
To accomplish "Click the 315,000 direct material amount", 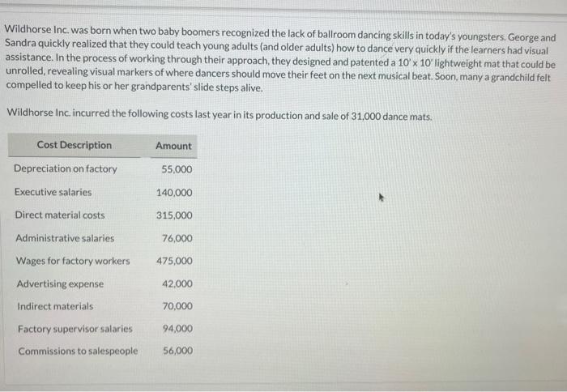I will (174, 215).
